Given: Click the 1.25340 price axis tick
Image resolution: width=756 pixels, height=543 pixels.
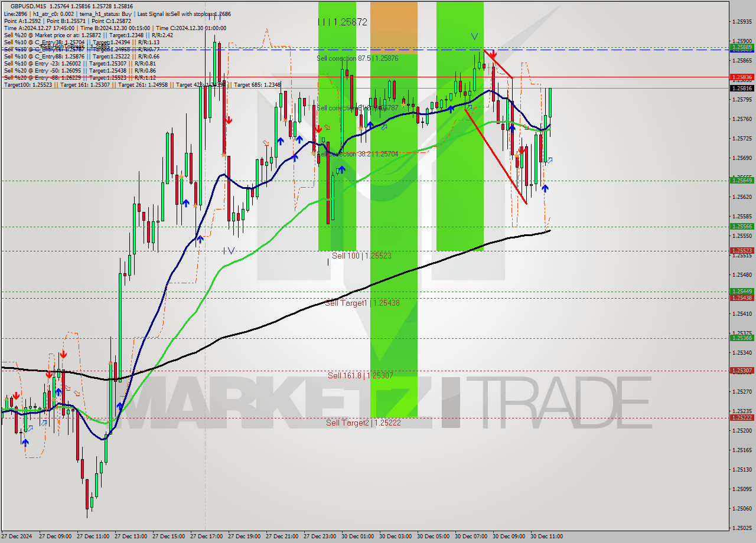Looking at the screenshot, I should (x=742, y=352).
